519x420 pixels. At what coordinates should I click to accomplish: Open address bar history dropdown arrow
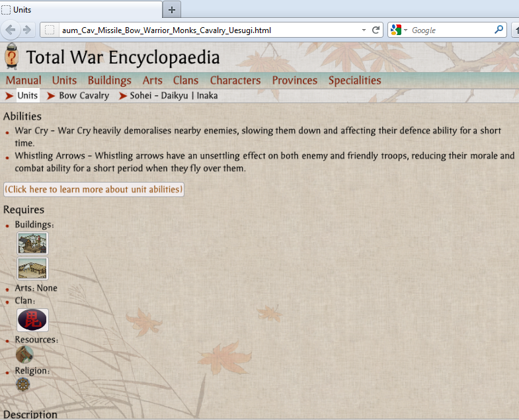tap(364, 30)
